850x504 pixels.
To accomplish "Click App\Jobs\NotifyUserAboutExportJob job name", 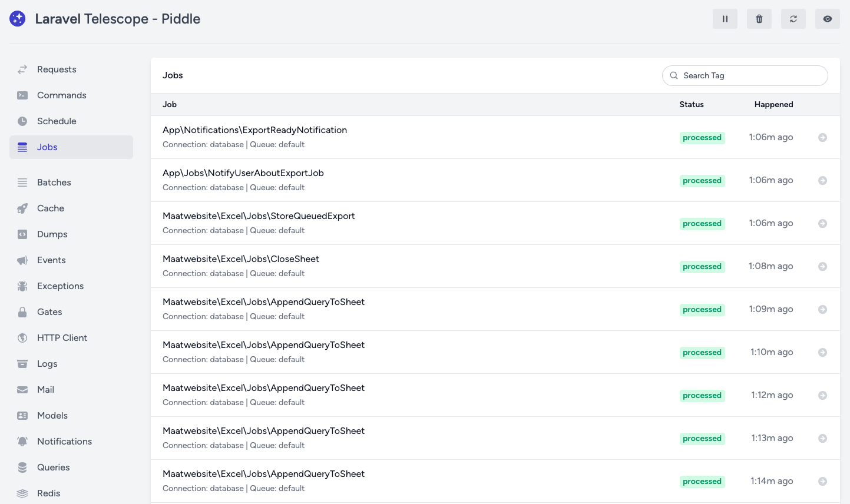I will coord(243,173).
